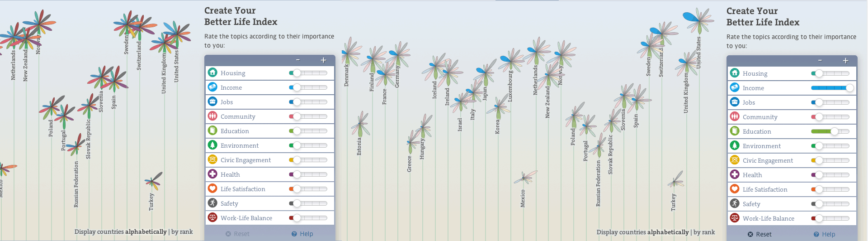868x241 pixels.
Task: Click the Income icon in the right panel
Action: [x=735, y=87]
